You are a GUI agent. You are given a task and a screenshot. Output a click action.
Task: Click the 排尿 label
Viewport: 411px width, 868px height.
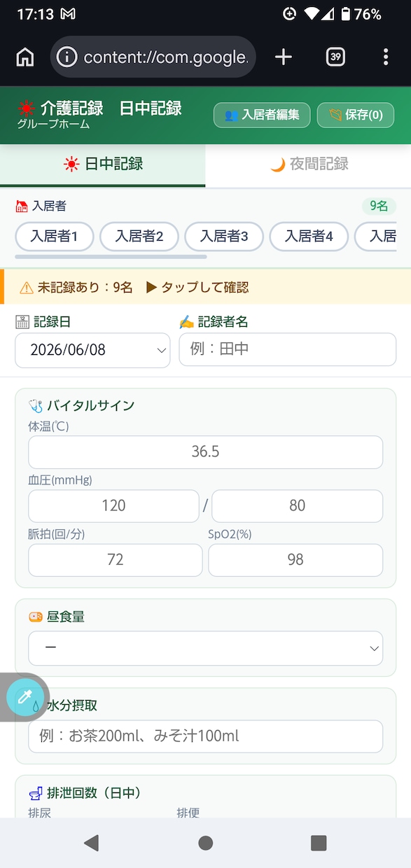(x=39, y=813)
